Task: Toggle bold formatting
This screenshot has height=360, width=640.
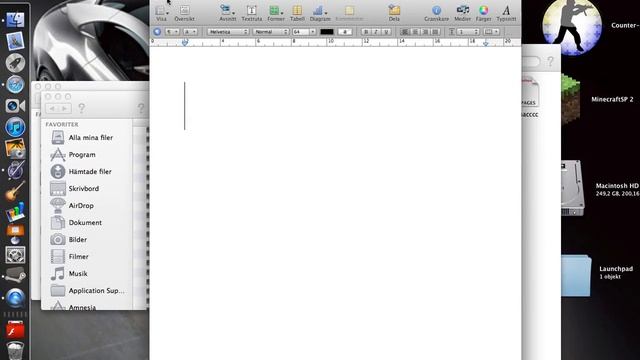Action: (366, 32)
